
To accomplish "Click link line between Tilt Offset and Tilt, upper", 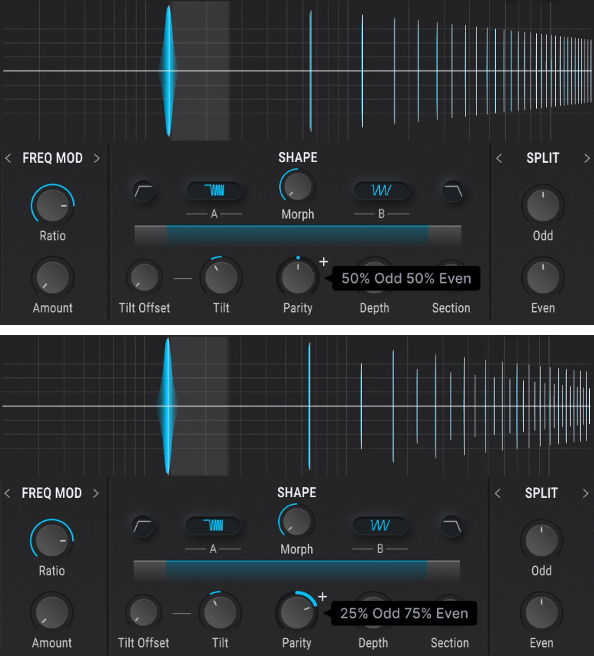I will (183, 278).
